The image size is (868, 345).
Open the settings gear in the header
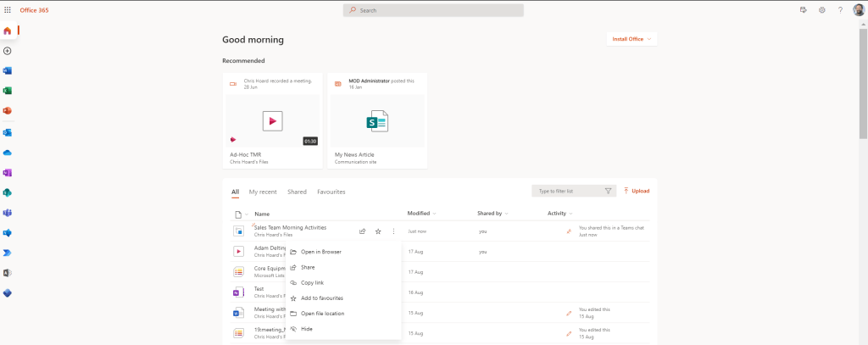click(821, 10)
